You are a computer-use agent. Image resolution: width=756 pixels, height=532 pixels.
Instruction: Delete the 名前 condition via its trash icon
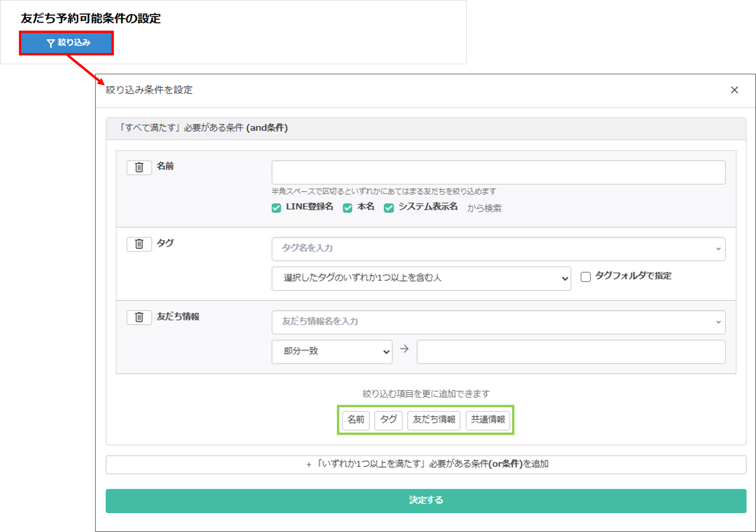(x=139, y=168)
